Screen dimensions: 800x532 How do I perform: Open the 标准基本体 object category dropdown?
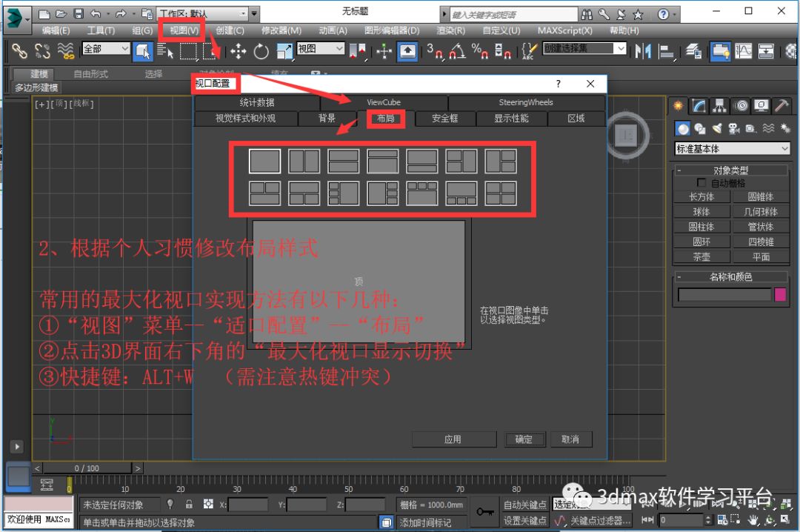[732, 149]
